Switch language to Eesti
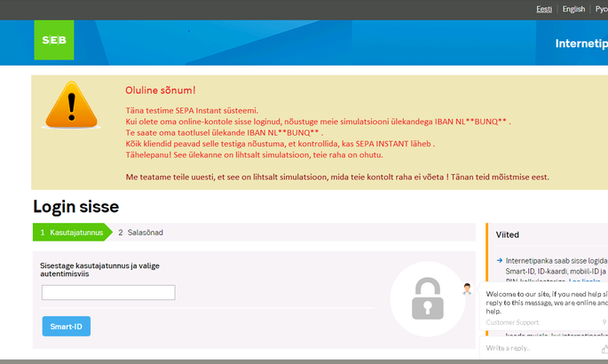 click(x=544, y=9)
